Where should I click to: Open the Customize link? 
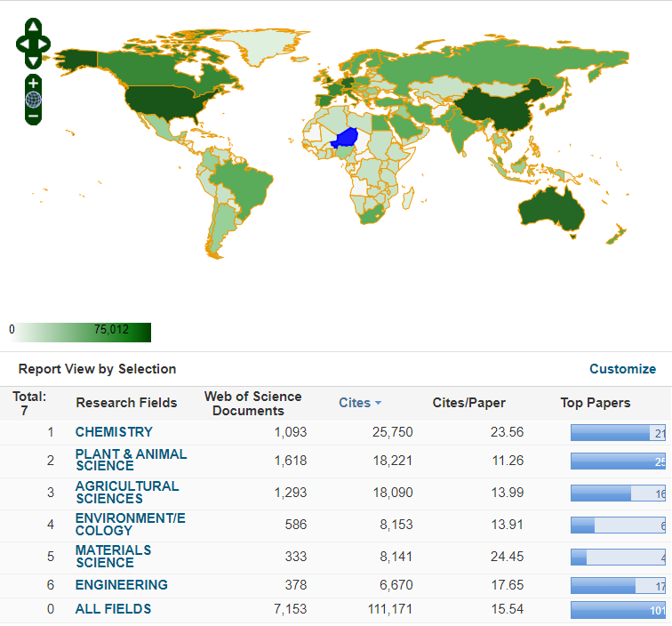[x=622, y=369]
